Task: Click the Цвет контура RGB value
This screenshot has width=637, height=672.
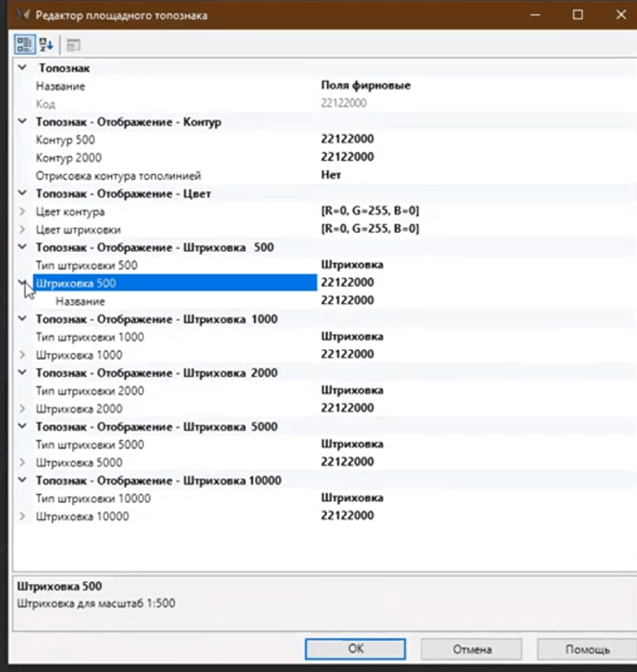Action: tap(371, 211)
